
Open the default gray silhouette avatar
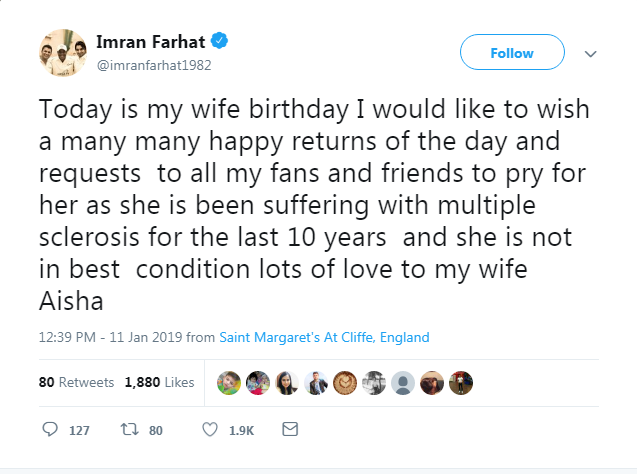(403, 382)
